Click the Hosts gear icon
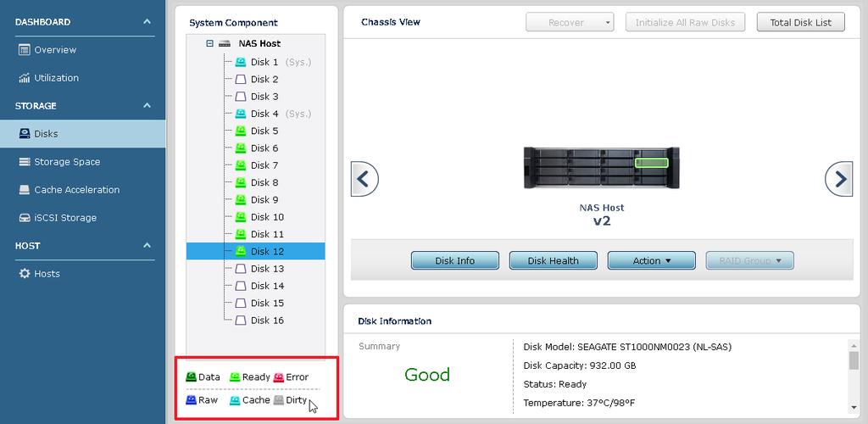 tap(25, 273)
